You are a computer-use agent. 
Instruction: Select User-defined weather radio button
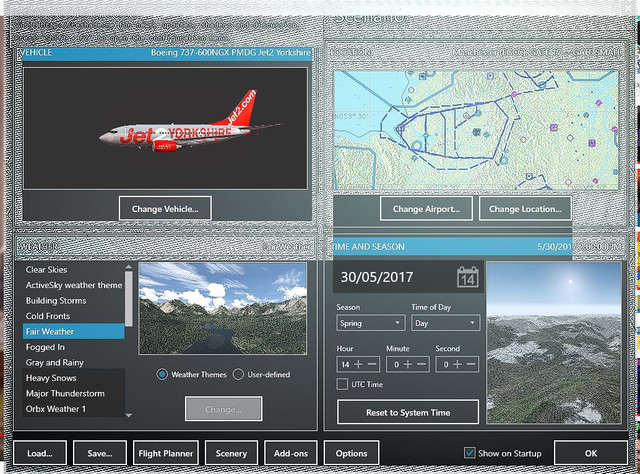click(238, 374)
